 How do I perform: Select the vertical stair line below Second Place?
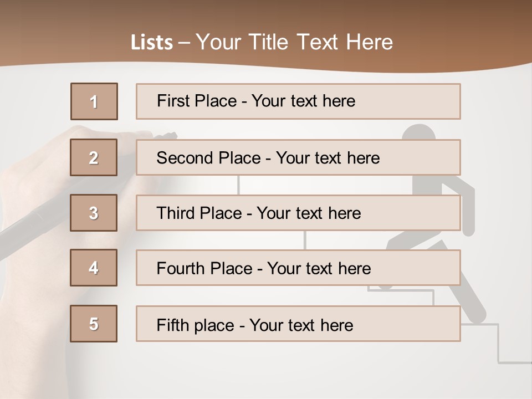pos(238,185)
